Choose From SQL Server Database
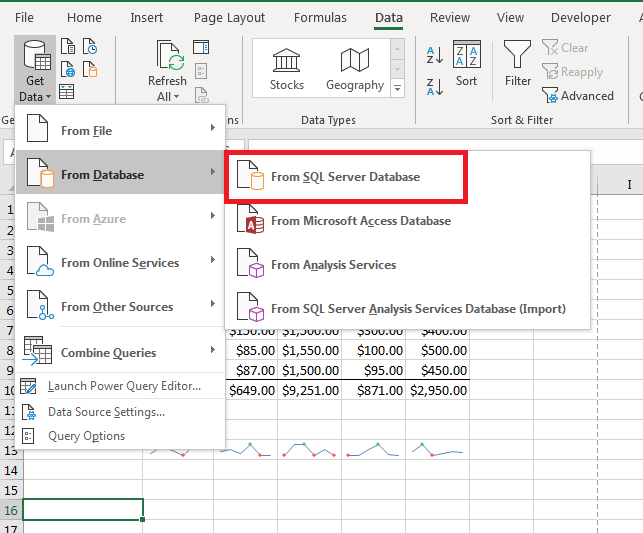This screenshot has height=533, width=643. tap(346, 177)
